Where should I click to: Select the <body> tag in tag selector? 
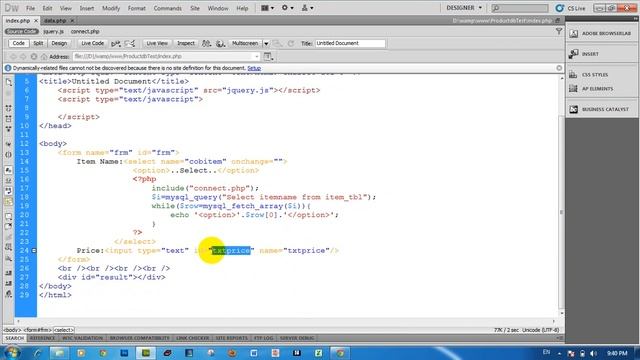pyautogui.click(x=12, y=330)
